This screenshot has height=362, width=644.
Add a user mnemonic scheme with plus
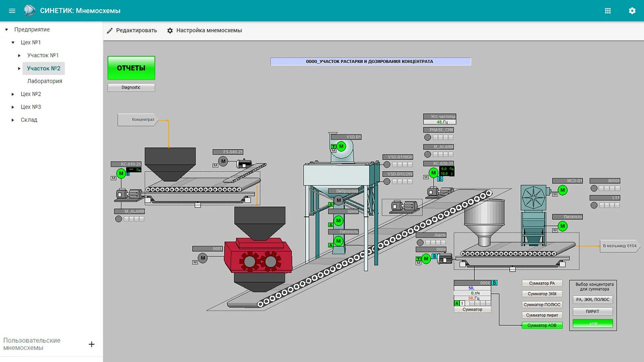point(92,344)
